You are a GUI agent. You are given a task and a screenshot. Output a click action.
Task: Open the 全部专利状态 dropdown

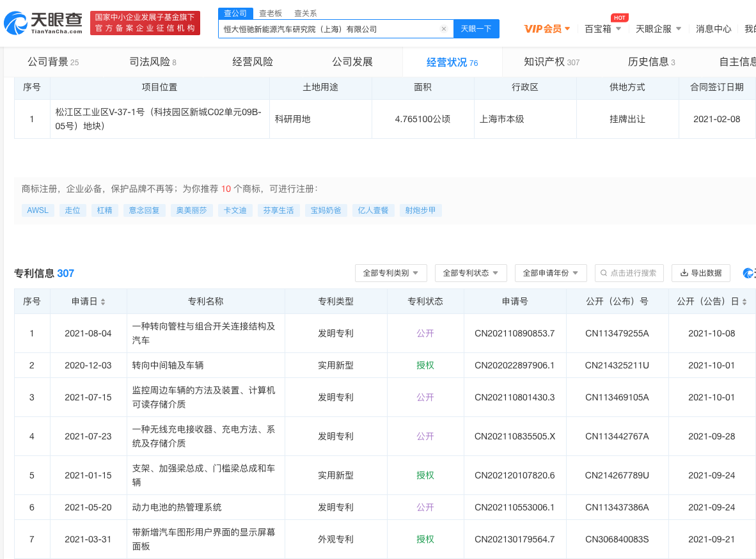[470, 273]
